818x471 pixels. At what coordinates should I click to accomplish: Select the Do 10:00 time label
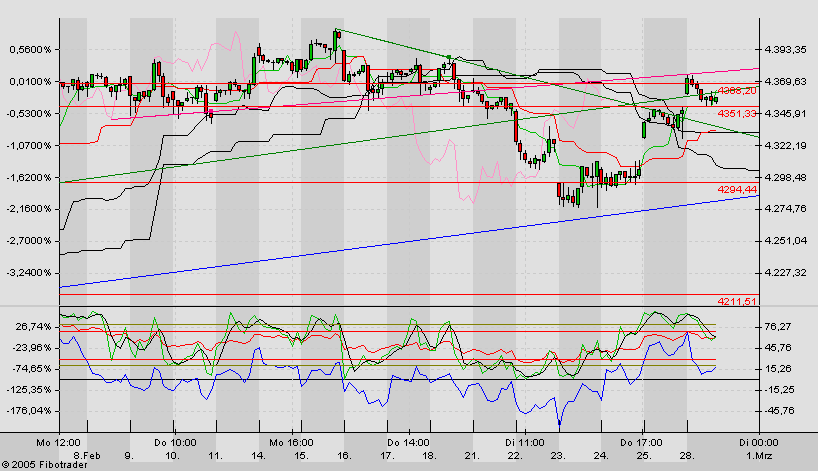tap(175, 443)
